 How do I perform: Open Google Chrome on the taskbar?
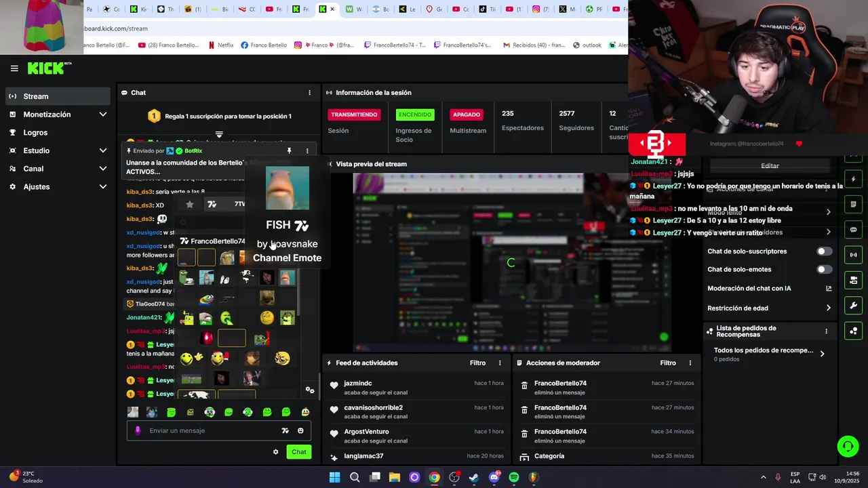pos(434,477)
